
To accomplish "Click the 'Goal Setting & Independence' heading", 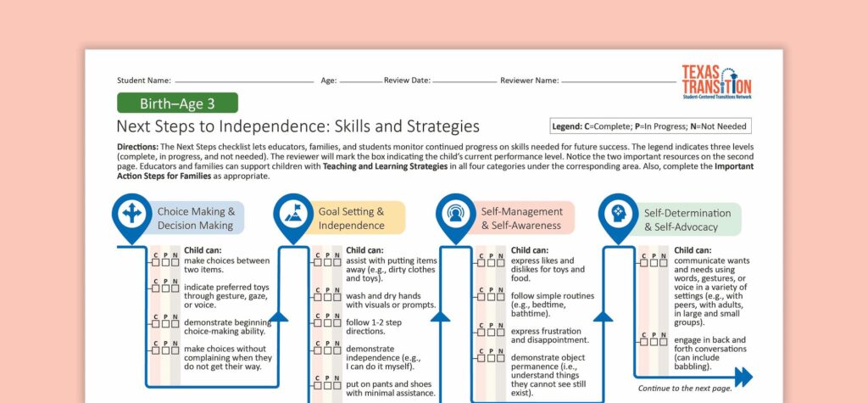I will pos(351,218).
